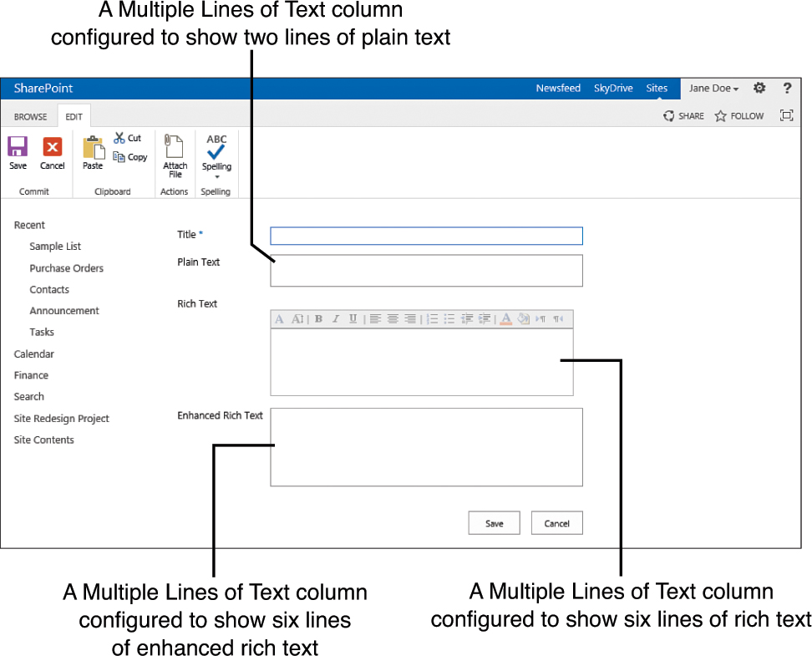Open Sites in the top bar
812x656 pixels.
click(x=657, y=88)
